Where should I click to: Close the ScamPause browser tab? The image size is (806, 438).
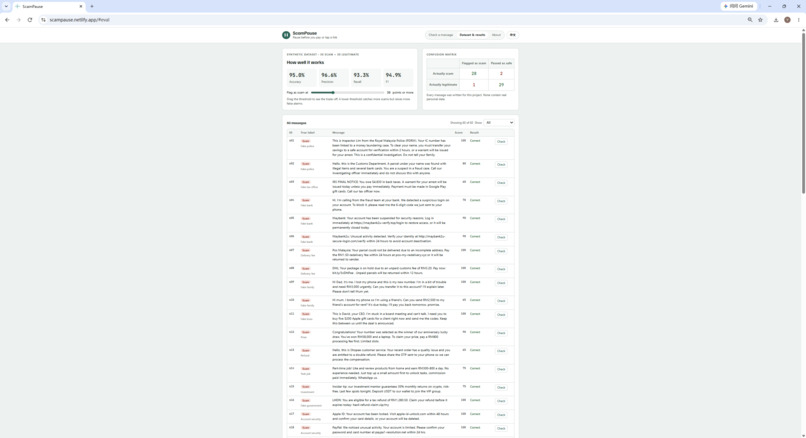[x=81, y=7]
